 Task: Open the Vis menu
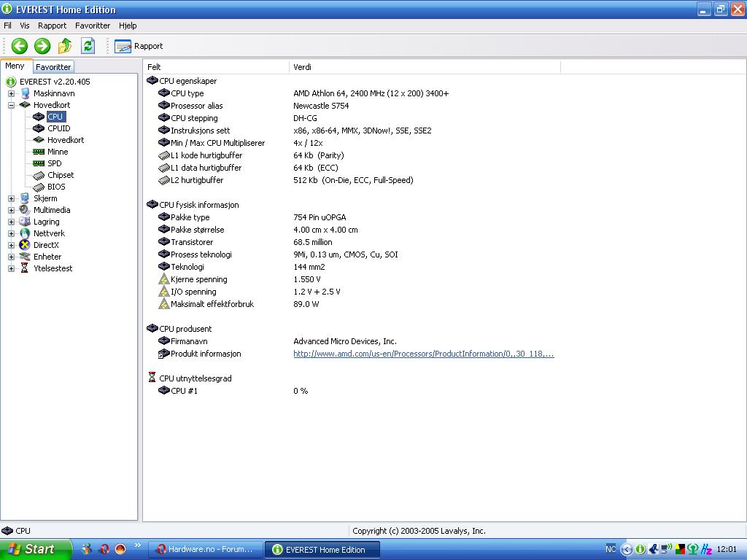(24, 26)
